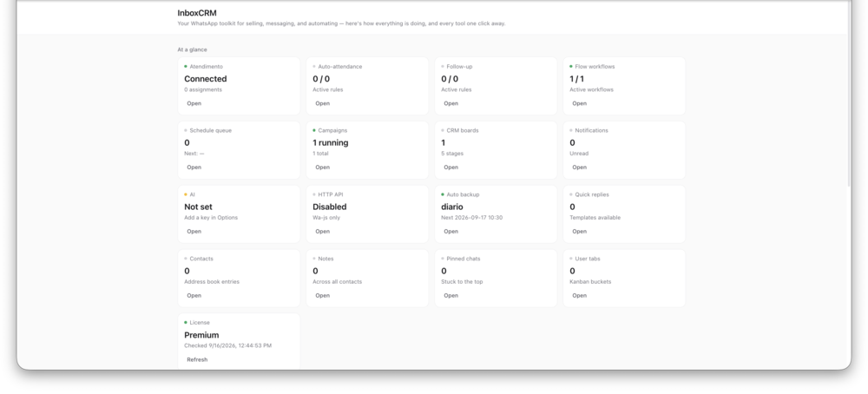
Task: Open the Campaigns card
Action: point(322,167)
